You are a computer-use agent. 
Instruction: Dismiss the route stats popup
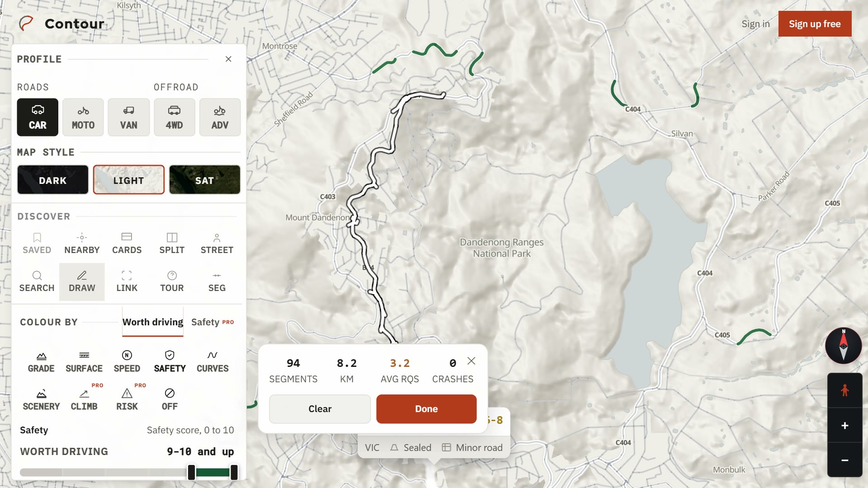[472, 361]
